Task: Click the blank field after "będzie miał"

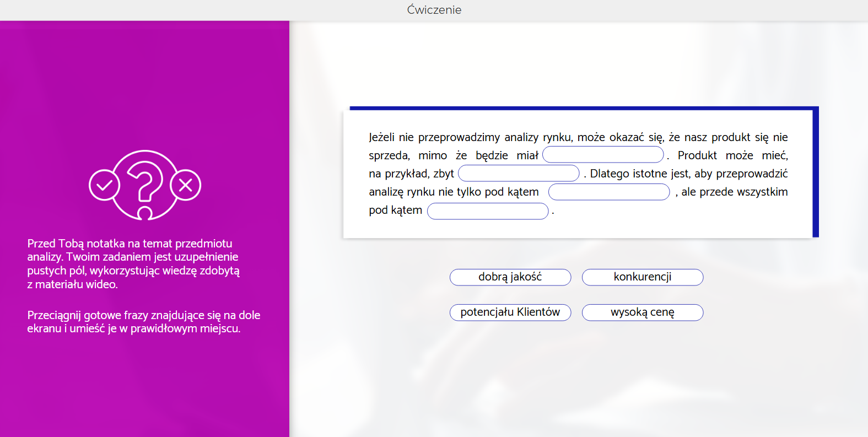Action: 603,155
